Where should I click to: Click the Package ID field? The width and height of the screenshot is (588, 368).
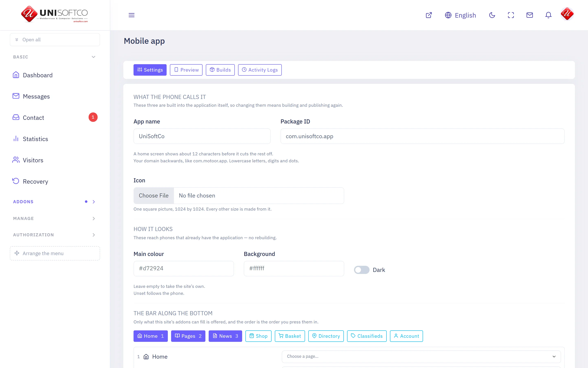coord(422,136)
